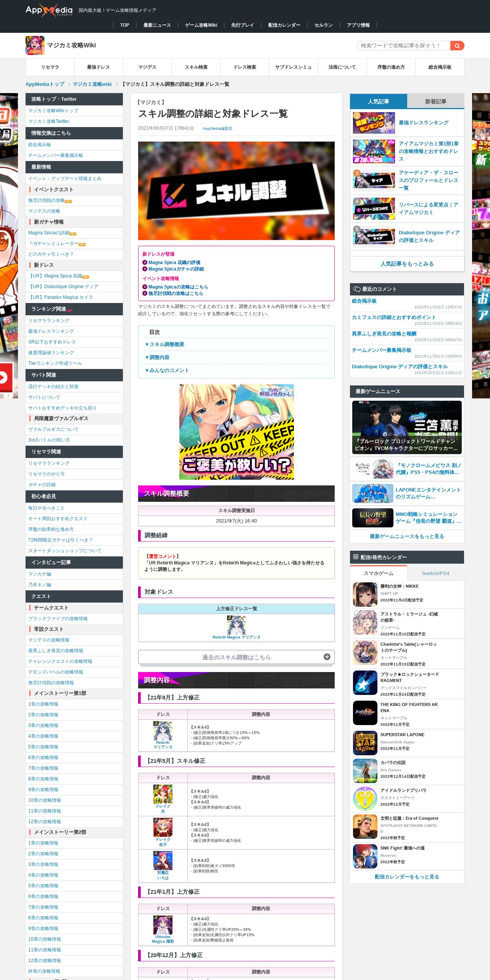Open the Magna Spica 花織の評価 link
Screen dimensions: 490x980
tap(174, 263)
